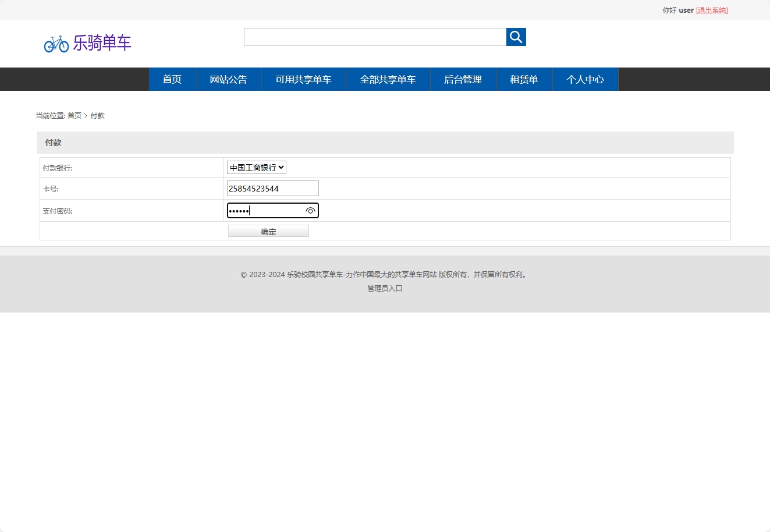The image size is (770, 532).
Task: Navigate to the 首页 menu item
Action: pos(172,79)
